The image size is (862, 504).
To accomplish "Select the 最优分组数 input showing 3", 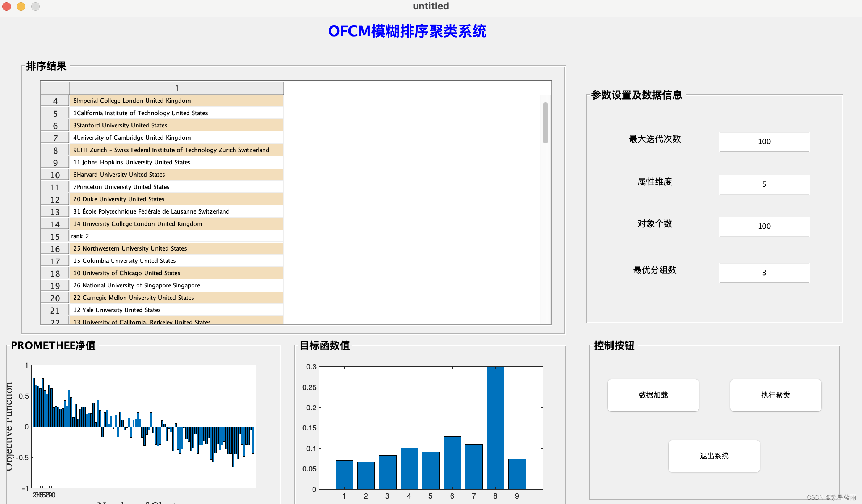I will [764, 273].
